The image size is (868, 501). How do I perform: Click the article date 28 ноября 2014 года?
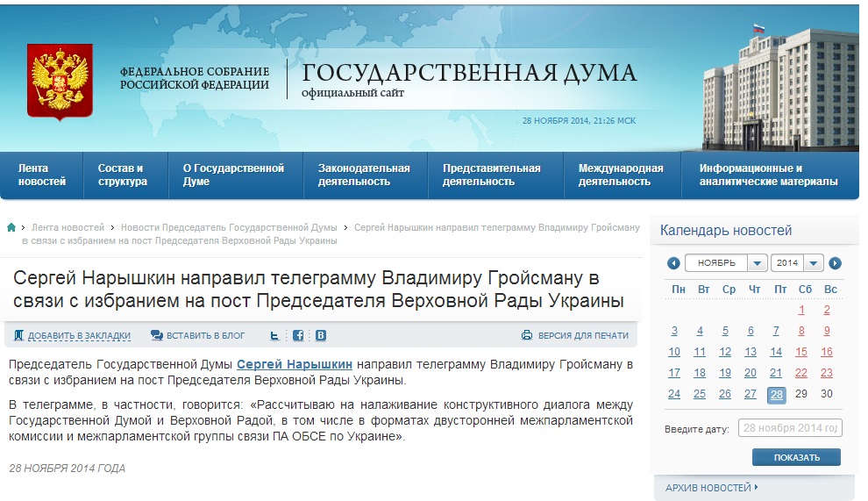pyautogui.click(x=67, y=469)
